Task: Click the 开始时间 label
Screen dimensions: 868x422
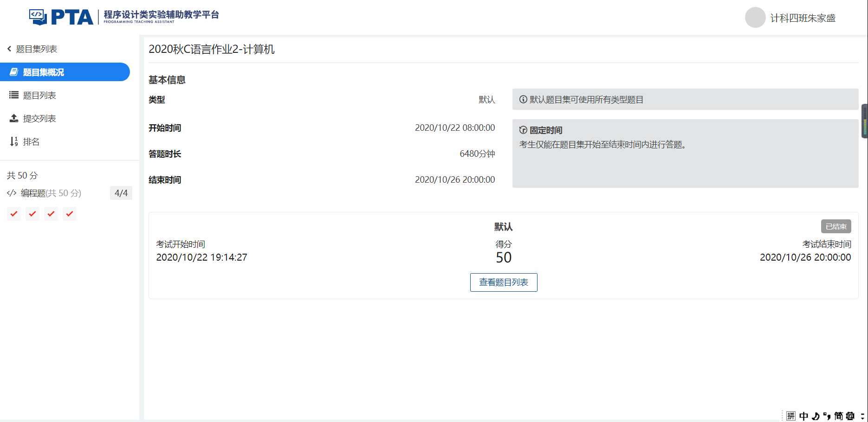Action: coord(165,128)
